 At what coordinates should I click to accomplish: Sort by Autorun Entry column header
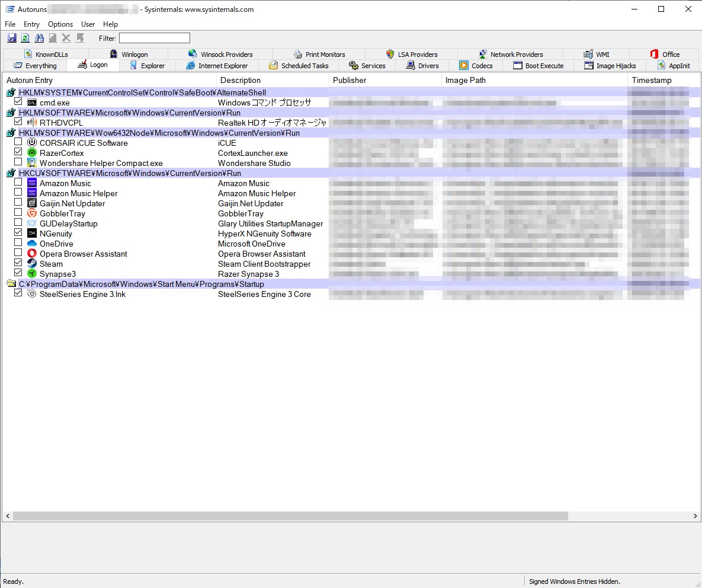(109, 80)
